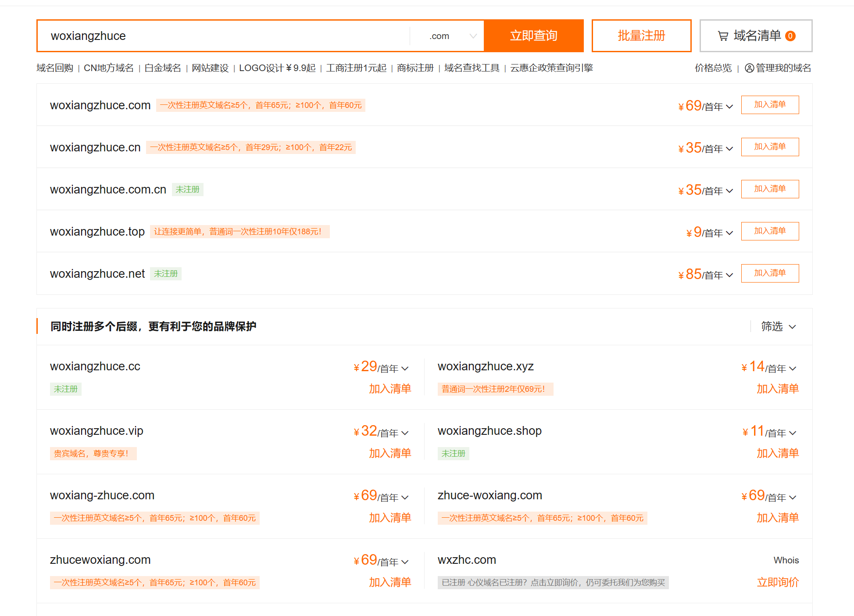
Task: Open 白金域名 menu link
Action: (163, 68)
